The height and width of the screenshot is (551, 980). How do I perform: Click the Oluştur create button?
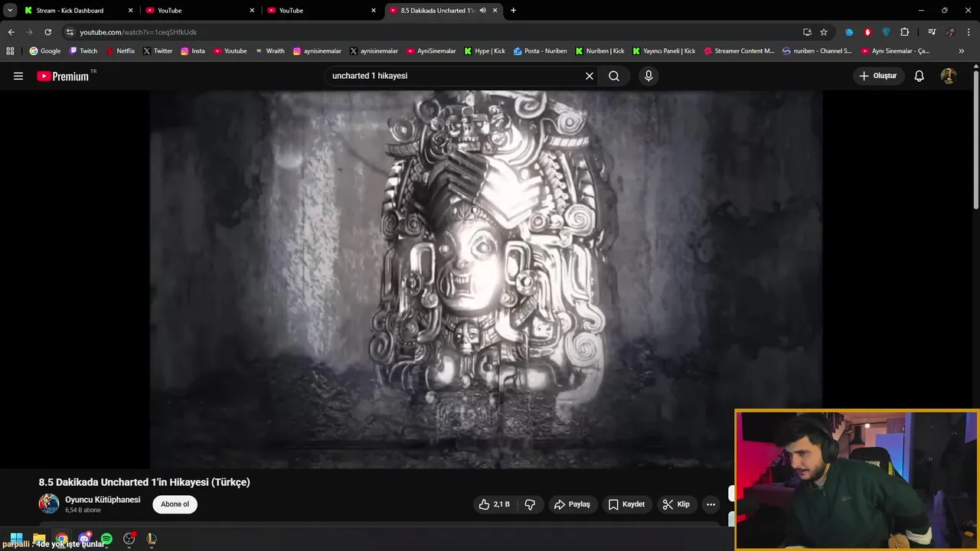(878, 76)
